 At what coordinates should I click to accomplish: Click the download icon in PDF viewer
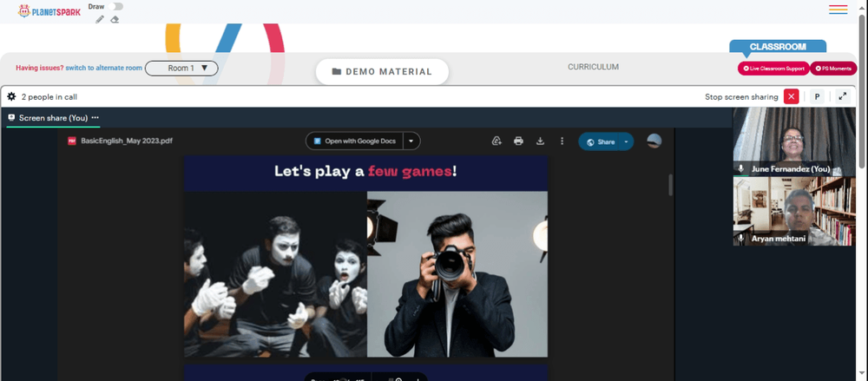pos(540,141)
